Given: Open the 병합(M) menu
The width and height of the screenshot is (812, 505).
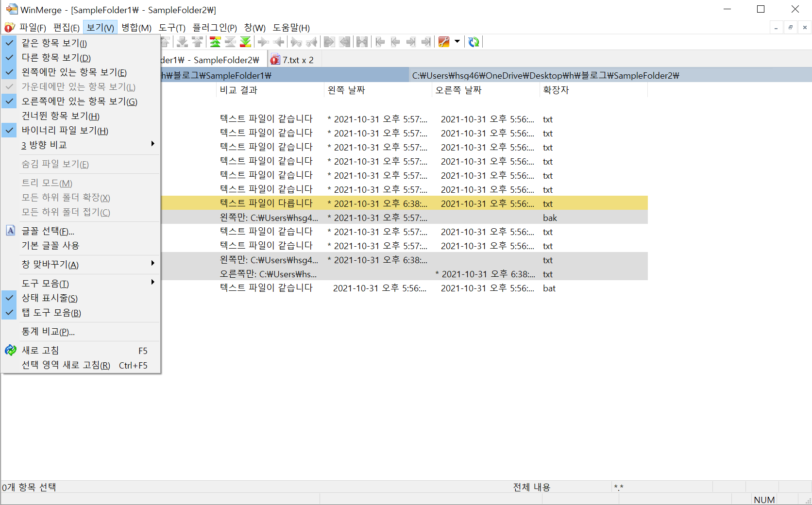Looking at the screenshot, I should pos(136,28).
